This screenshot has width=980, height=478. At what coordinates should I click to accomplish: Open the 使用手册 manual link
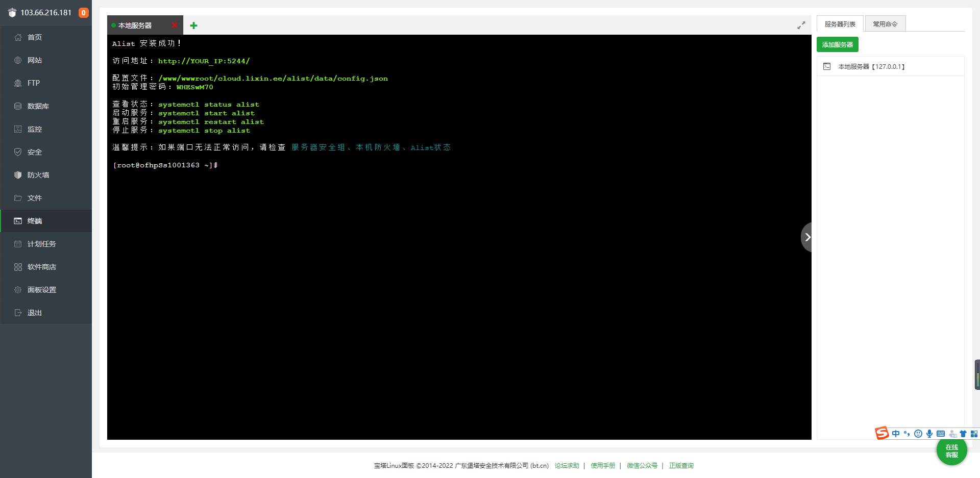(603, 465)
